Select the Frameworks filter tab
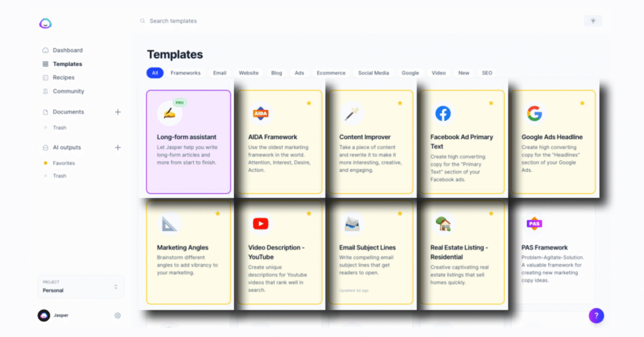 186,73
